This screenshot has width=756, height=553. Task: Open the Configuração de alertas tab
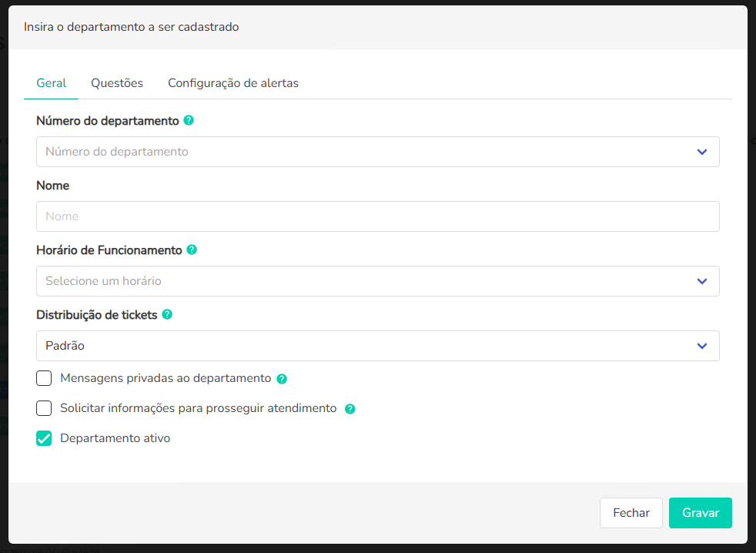coord(233,83)
